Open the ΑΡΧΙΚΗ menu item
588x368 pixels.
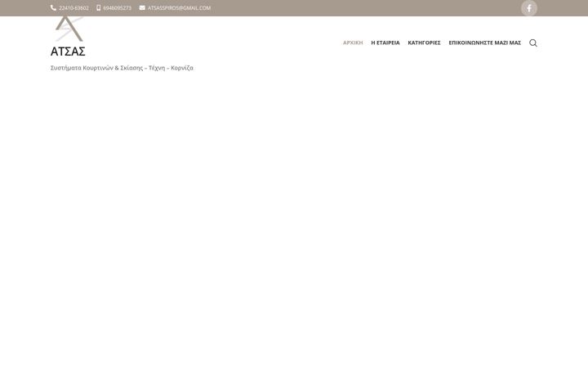pos(353,43)
